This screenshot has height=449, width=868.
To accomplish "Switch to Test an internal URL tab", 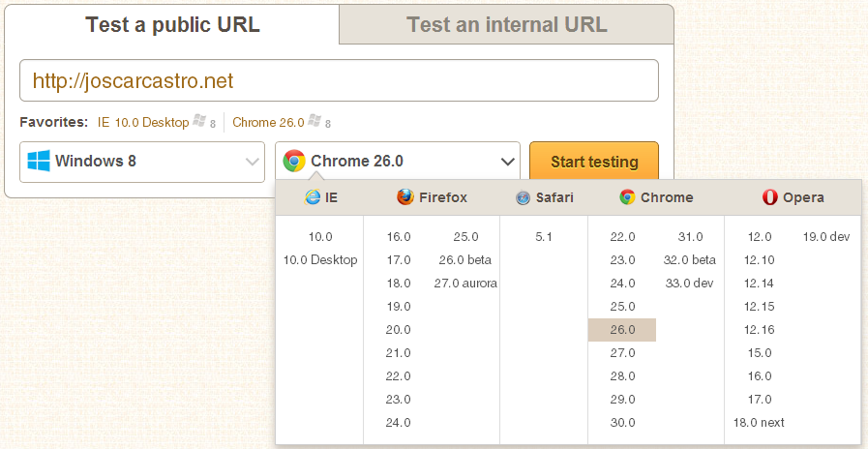I will coord(506,24).
